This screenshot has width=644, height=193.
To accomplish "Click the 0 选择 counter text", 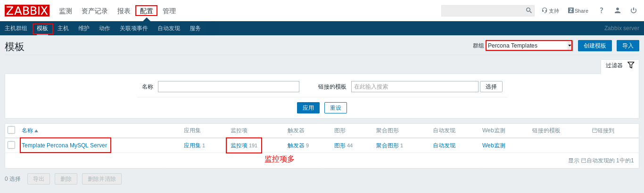I will [13, 179].
